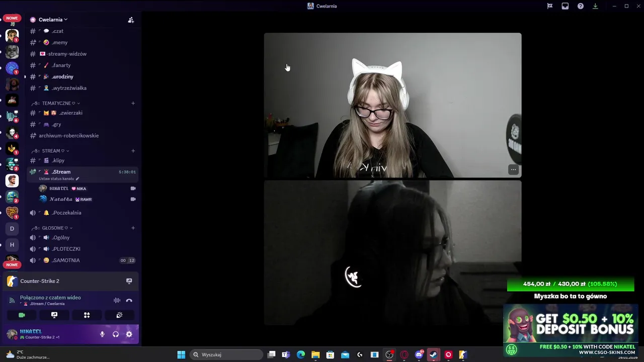
Task: Open the .memy text channel
Action: point(83,43)
